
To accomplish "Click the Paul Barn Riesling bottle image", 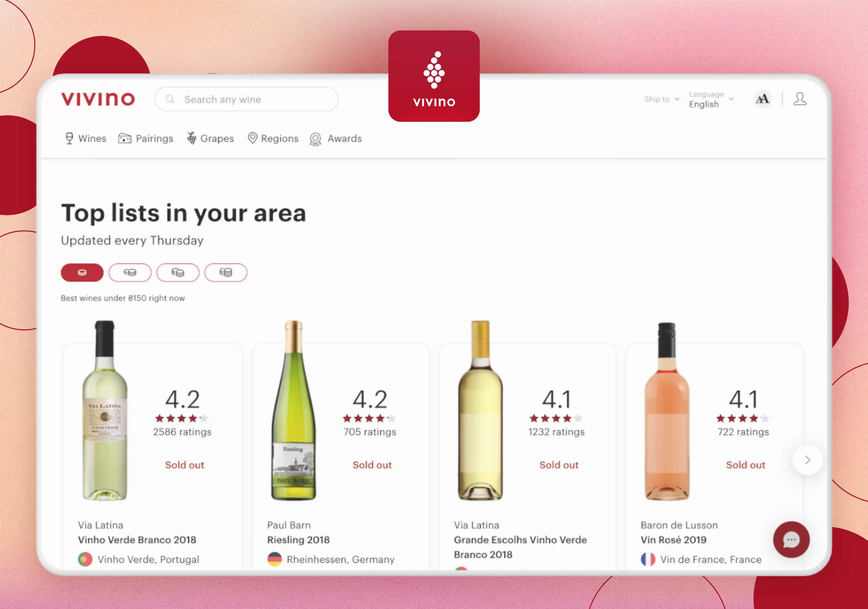I will click(x=293, y=411).
